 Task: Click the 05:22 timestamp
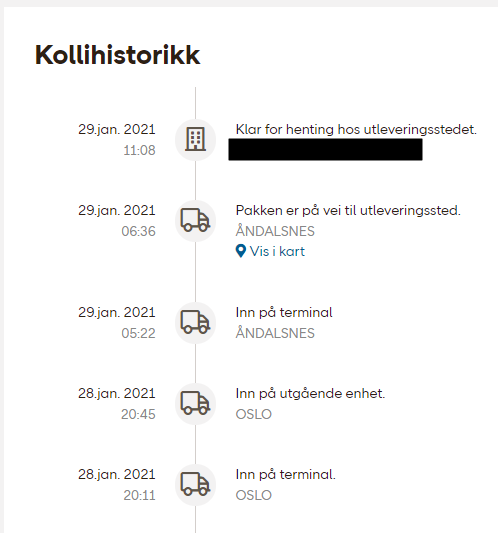click(138, 333)
